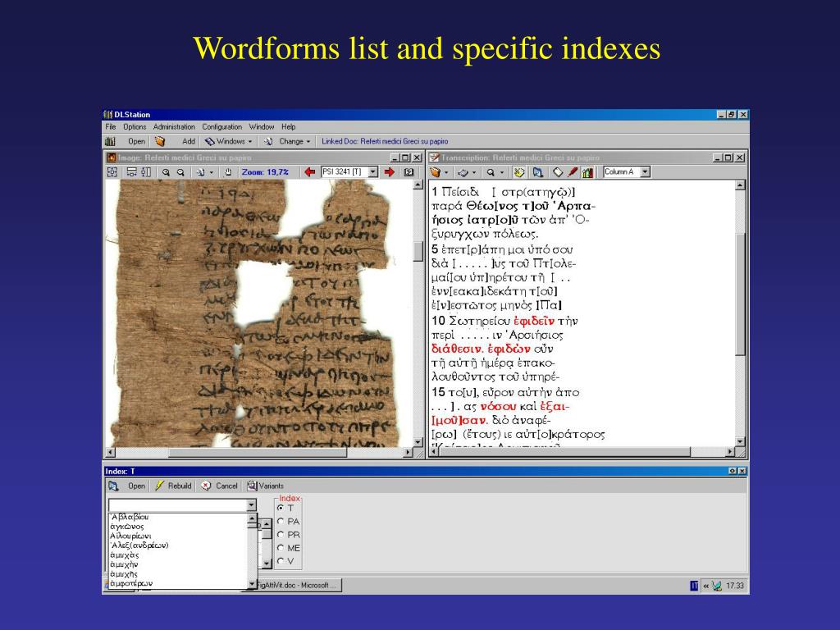Select wordform Ἀλεξ(ανδρέων) in the list
The width and height of the screenshot is (840, 630).
point(139,546)
